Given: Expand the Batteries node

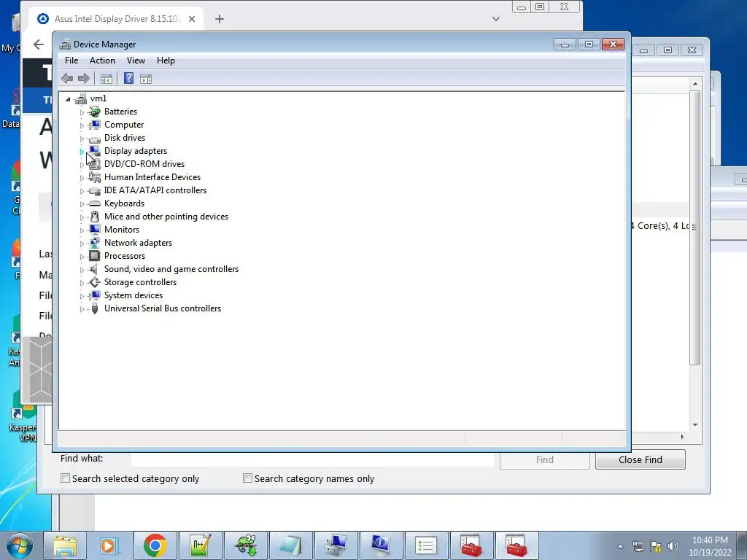Looking at the screenshot, I should 82,112.
